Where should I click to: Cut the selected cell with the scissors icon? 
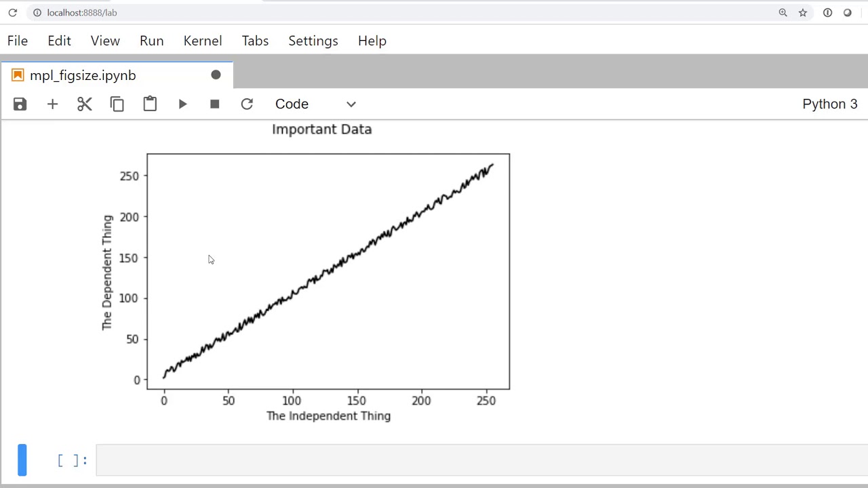85,104
